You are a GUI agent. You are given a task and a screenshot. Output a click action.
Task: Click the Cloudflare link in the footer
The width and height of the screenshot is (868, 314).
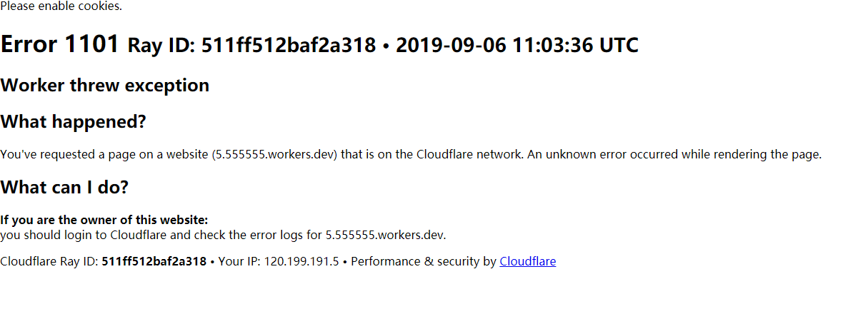click(527, 261)
